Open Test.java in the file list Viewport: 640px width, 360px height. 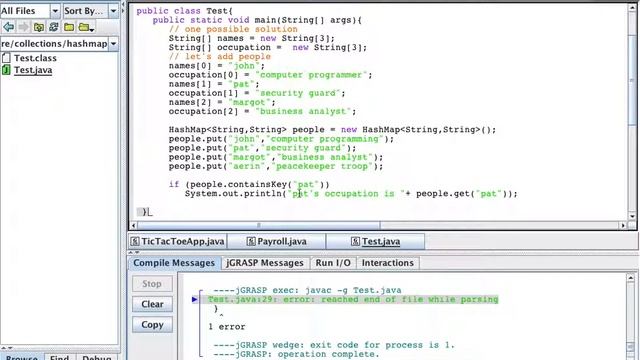coord(33,70)
